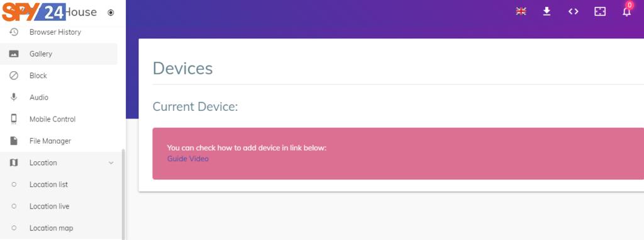Collapse the Location menu chevron

point(111,163)
